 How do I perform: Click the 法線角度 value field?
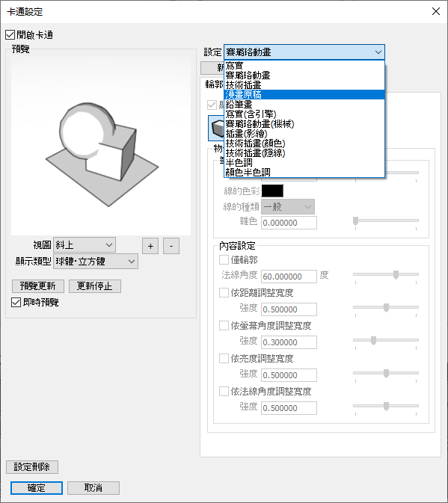[289, 277]
